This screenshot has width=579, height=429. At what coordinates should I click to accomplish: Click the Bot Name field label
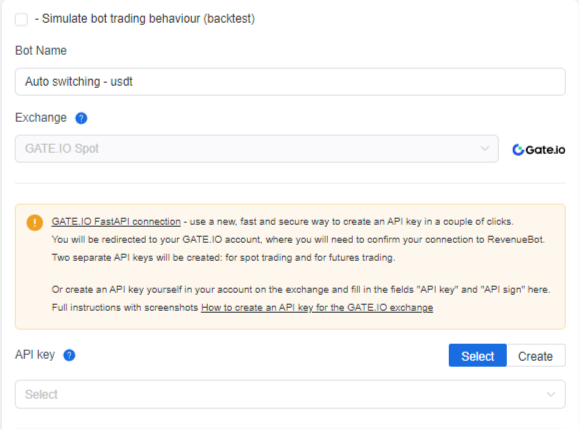point(41,51)
